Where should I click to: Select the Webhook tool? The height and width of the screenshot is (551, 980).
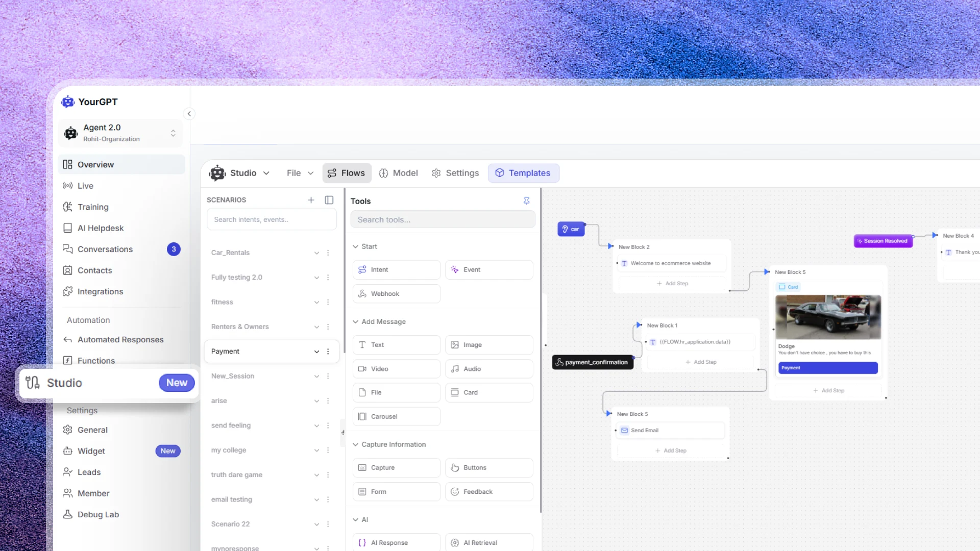[x=396, y=294]
